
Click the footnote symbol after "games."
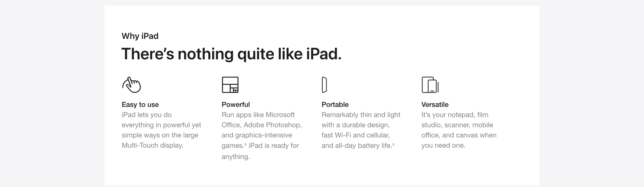[x=246, y=145]
